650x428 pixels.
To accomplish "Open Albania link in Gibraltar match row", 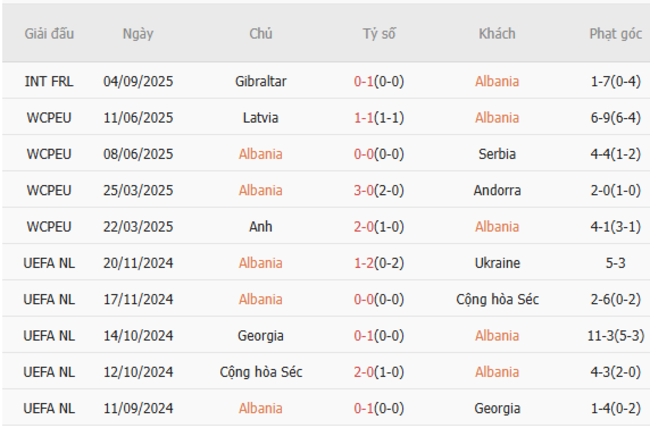I will [497, 81].
